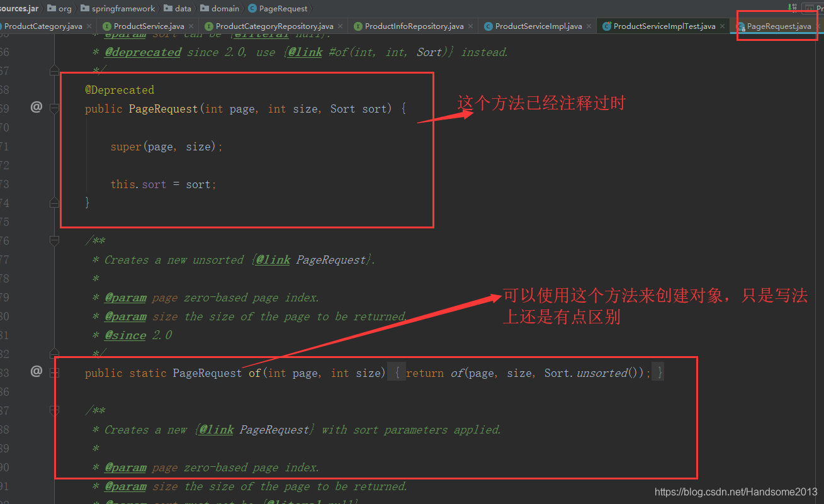The width and height of the screenshot is (824, 504).
Task: Click the PageRequest class breadcrumb
Action: (278, 8)
